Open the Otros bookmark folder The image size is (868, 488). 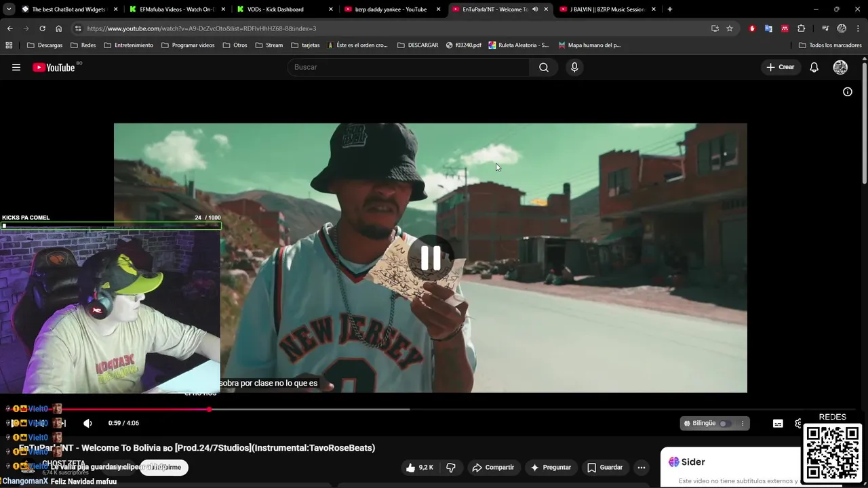[235, 45]
